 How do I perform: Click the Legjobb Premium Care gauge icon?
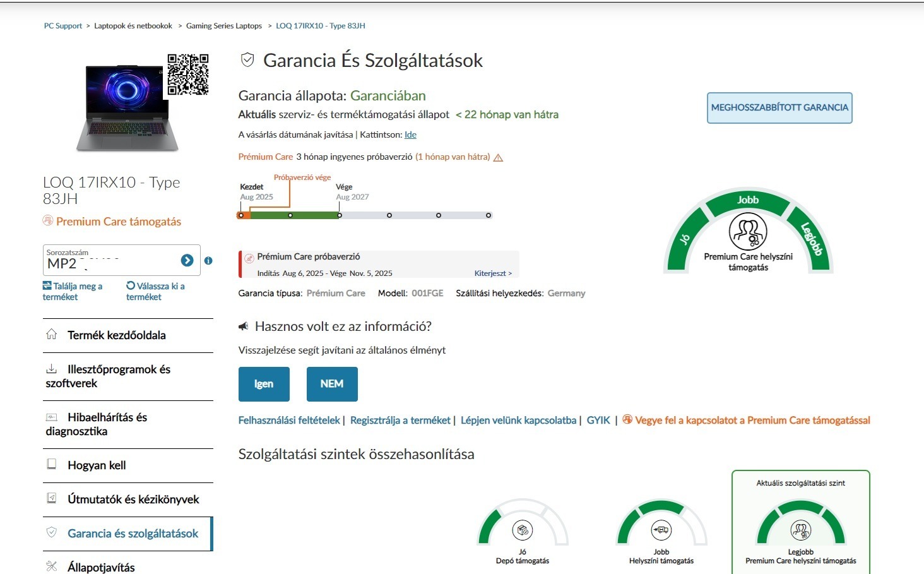tap(800, 530)
